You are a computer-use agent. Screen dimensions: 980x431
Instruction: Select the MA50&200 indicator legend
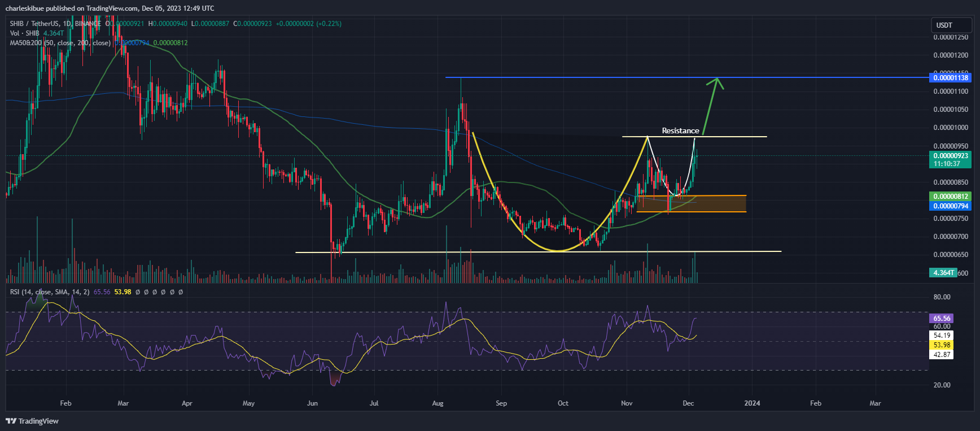(60, 43)
